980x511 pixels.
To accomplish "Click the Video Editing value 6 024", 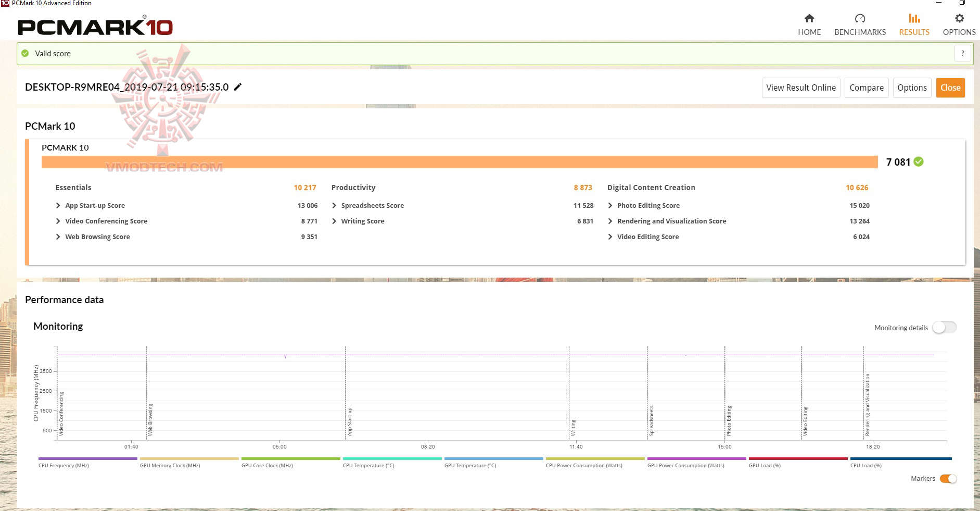I will [x=861, y=237].
